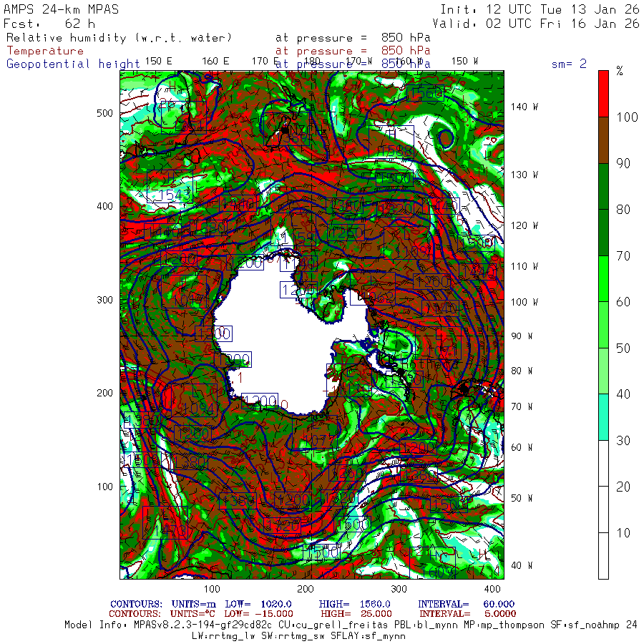The height and width of the screenshot is (644, 644).
Task: Click the "130 W" longitude label
Action: point(524,175)
